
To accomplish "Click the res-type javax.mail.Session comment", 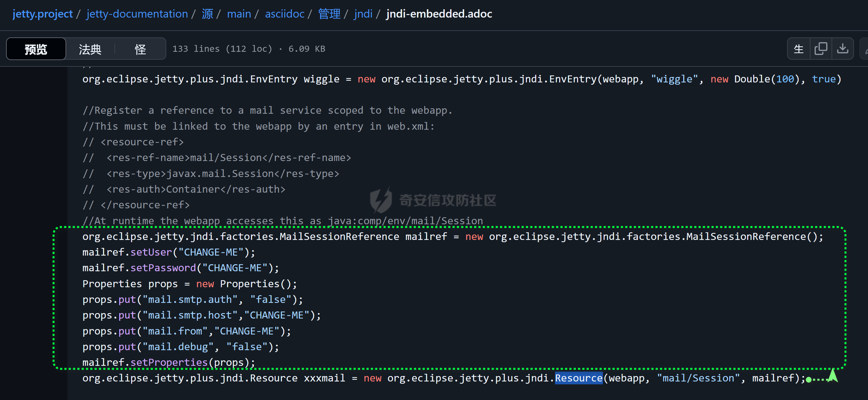I will (x=211, y=173).
